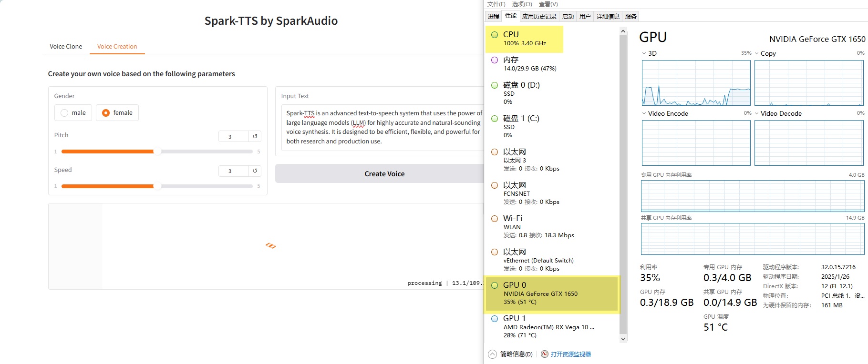Image resolution: width=868 pixels, height=364 pixels.
Task: Click down arrow of performance list scrollbar
Action: point(623,339)
